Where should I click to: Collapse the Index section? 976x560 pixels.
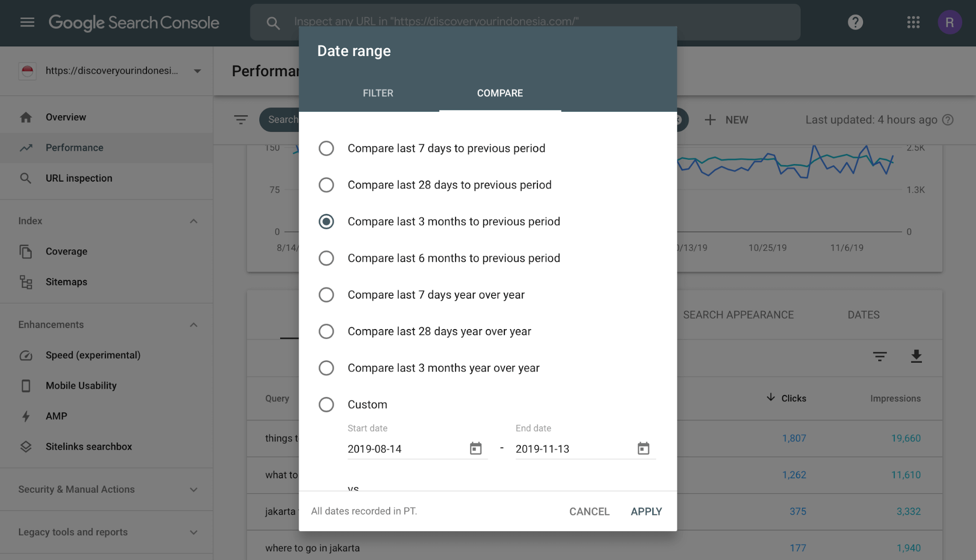click(x=193, y=221)
